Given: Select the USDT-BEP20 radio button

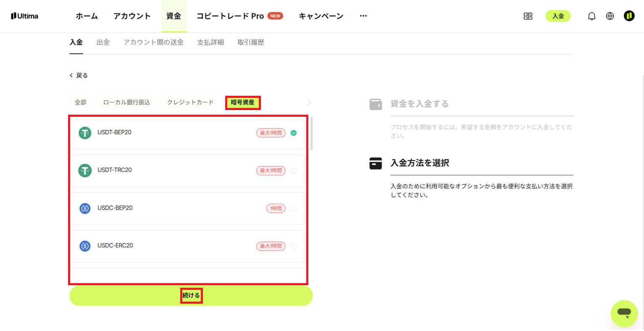Looking at the screenshot, I should pyautogui.click(x=294, y=133).
